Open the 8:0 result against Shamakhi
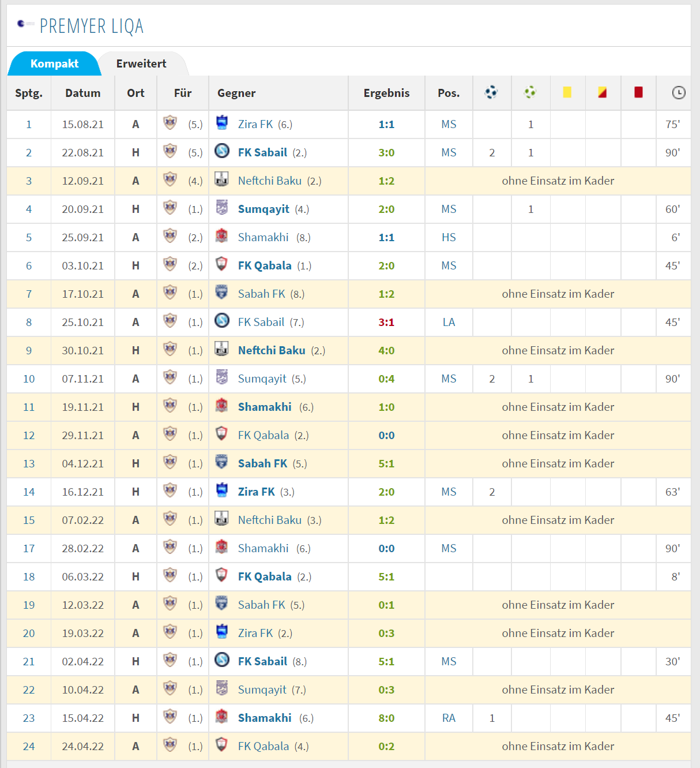 386,718
